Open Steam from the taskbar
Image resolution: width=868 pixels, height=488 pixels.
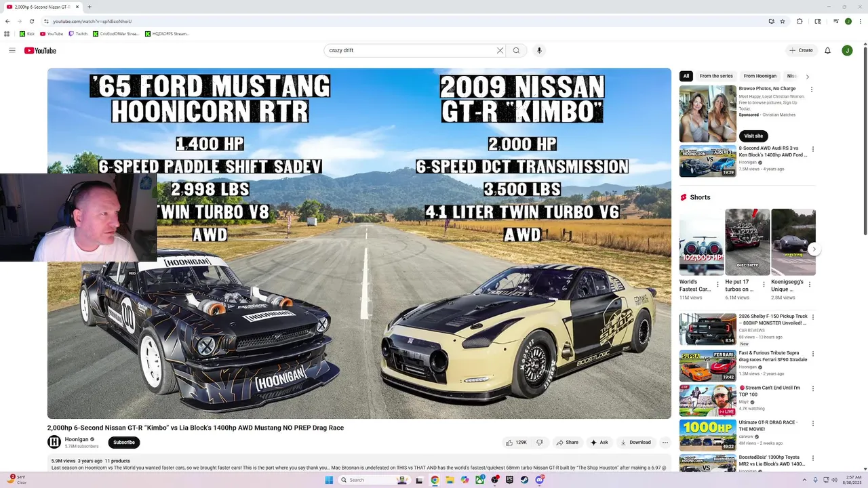(x=524, y=480)
